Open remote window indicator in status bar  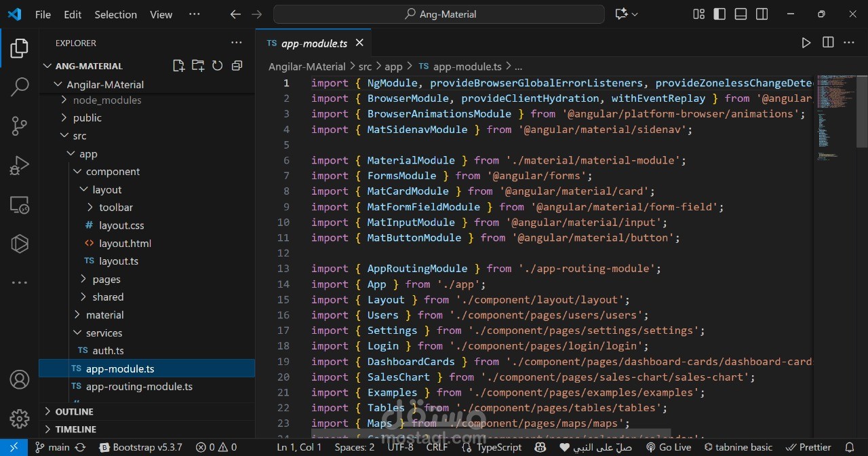[14, 447]
